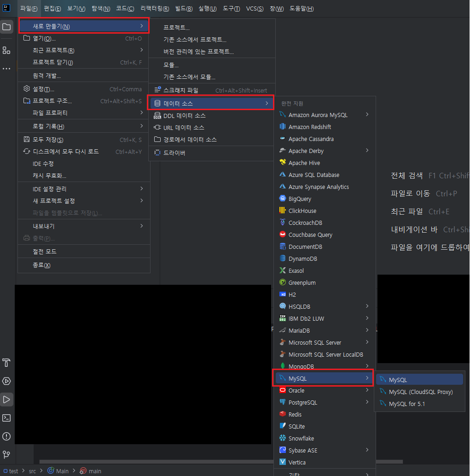Pick the Vertica V icon
Viewport: 470px width, 476px height.
(283, 462)
